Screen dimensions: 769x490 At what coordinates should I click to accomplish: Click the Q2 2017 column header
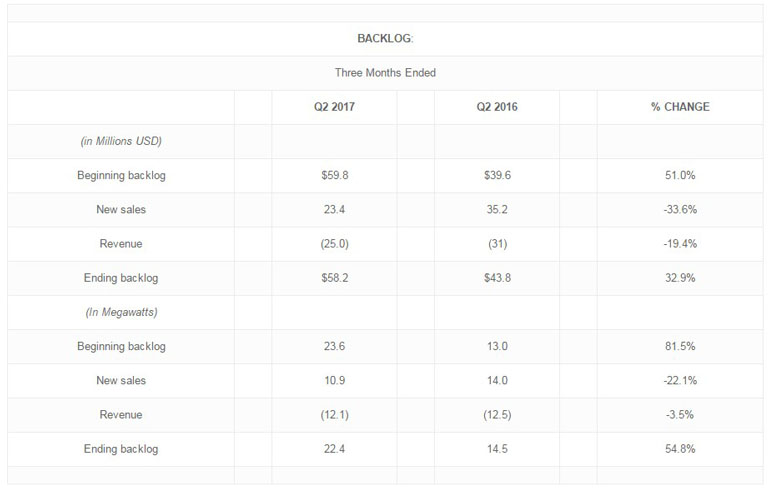334,107
